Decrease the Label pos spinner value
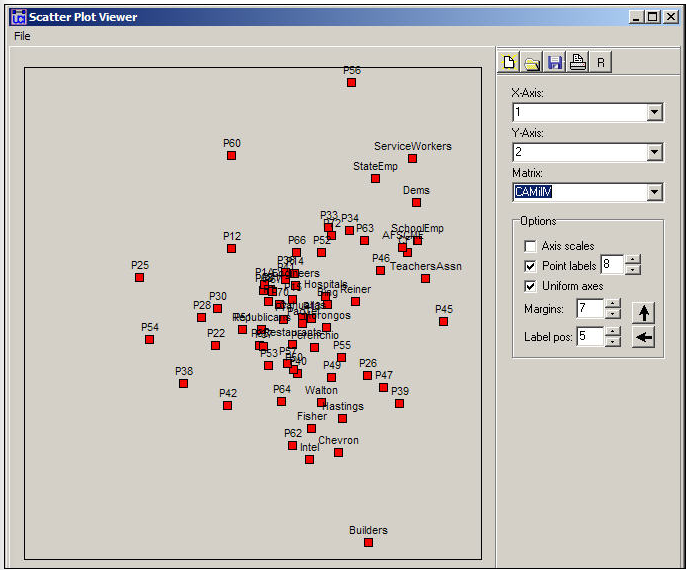This screenshot has height=570, width=687. pyautogui.click(x=613, y=342)
